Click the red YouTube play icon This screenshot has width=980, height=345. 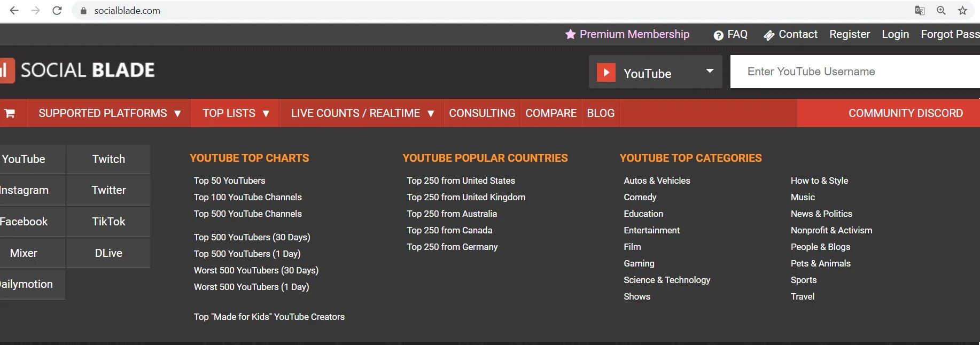[x=606, y=72]
